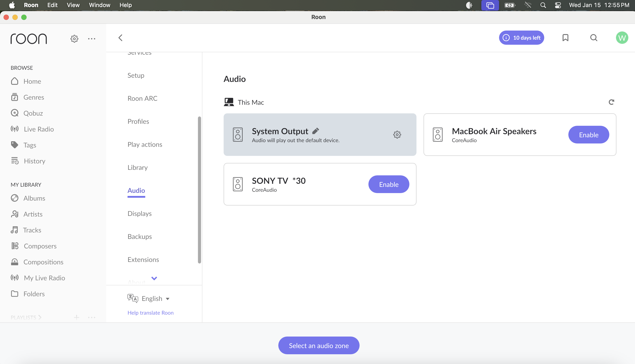Open Qobuz in the sidebar
635x364 pixels.
tap(27, 113)
